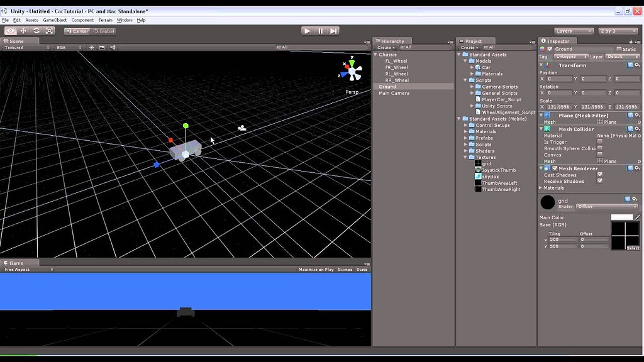This screenshot has height=362, width=644.
Task: Select Ground in the Hierarchy
Action: tap(388, 86)
